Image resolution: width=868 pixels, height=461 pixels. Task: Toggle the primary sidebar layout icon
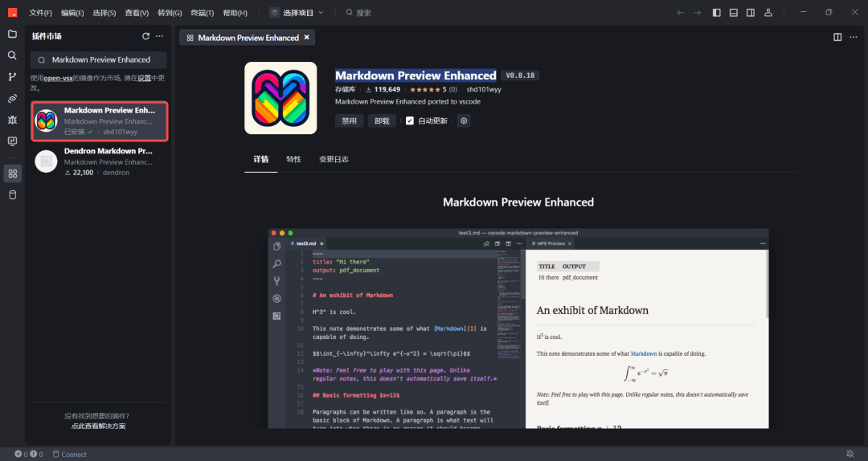point(716,13)
